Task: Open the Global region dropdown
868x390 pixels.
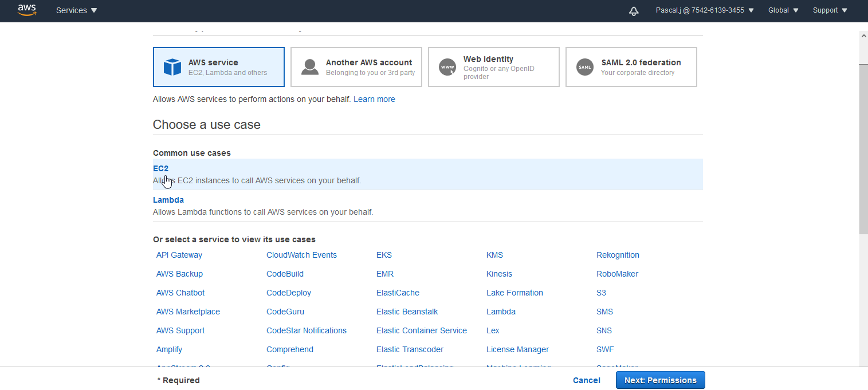Action: pos(783,10)
